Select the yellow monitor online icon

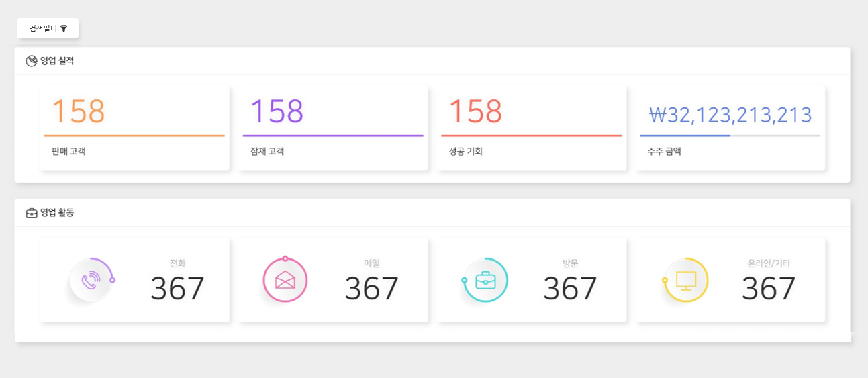coord(686,280)
